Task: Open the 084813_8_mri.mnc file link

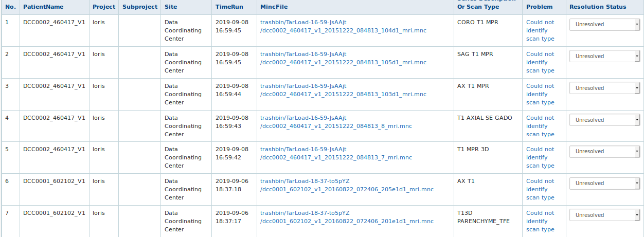Action: (336, 122)
